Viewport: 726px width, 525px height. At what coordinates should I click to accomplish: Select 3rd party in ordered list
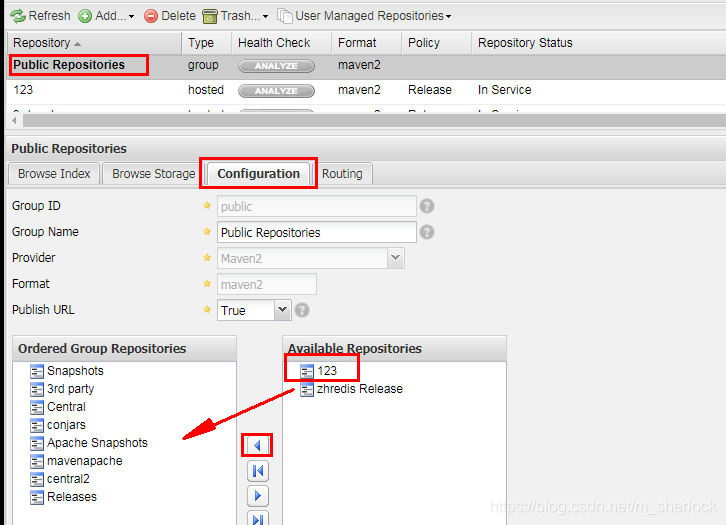[70, 389]
